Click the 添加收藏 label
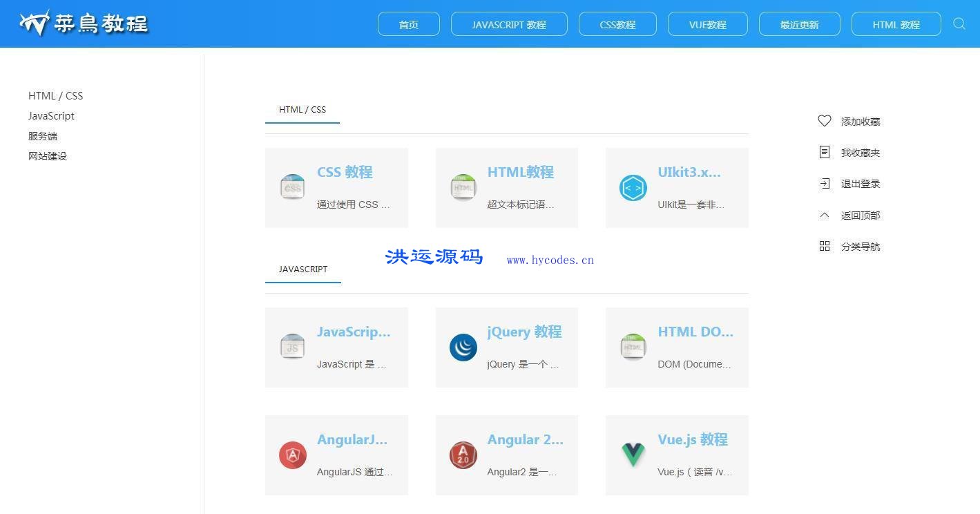 (861, 122)
